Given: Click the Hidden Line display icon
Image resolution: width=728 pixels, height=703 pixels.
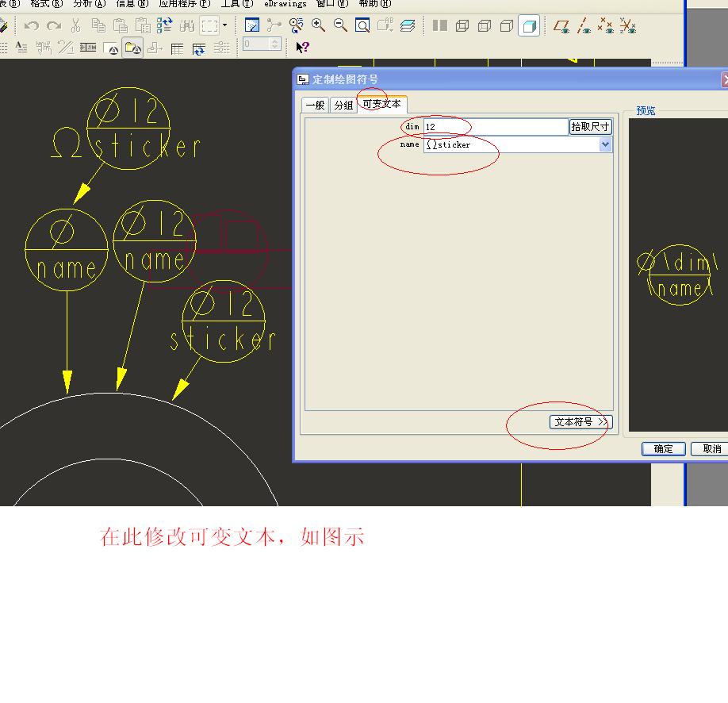Looking at the screenshot, I should (x=485, y=25).
